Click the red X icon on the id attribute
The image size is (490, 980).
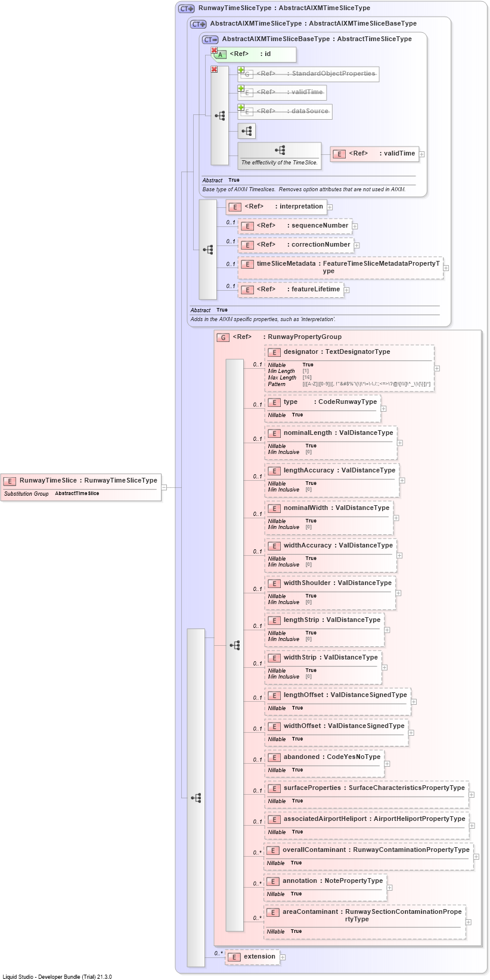coord(214,51)
